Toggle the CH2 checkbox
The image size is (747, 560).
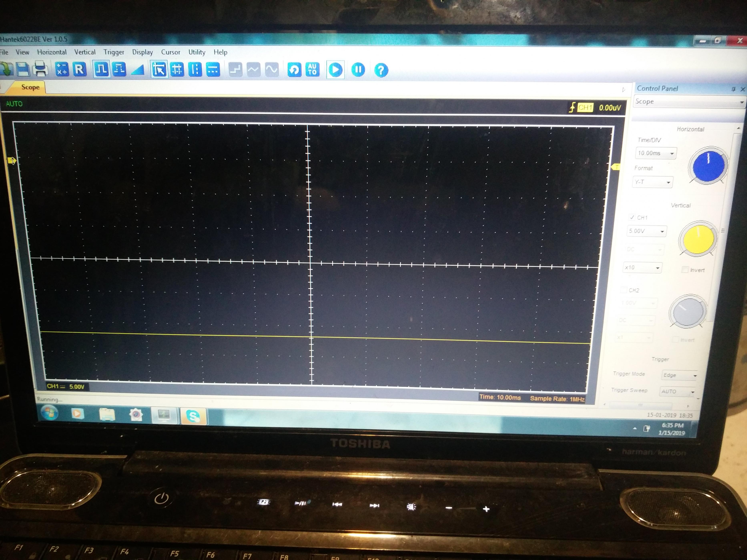coord(623,290)
